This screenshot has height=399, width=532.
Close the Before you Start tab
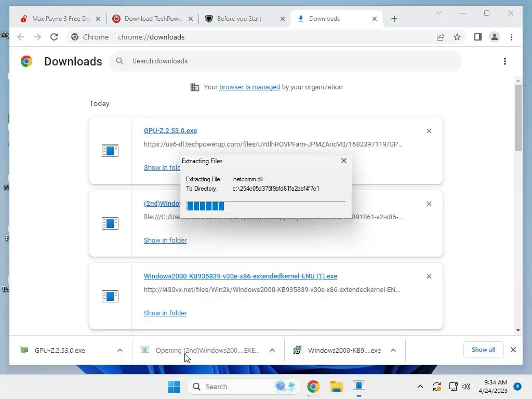click(x=283, y=19)
